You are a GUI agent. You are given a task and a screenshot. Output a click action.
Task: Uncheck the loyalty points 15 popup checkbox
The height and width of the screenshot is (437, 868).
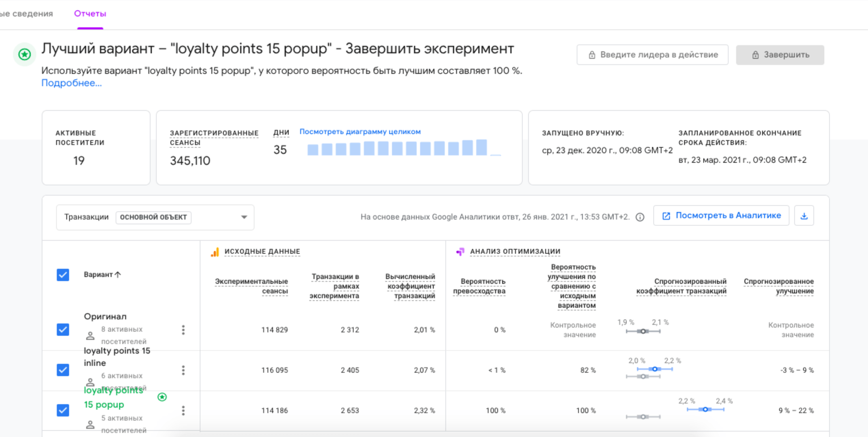coord(63,410)
